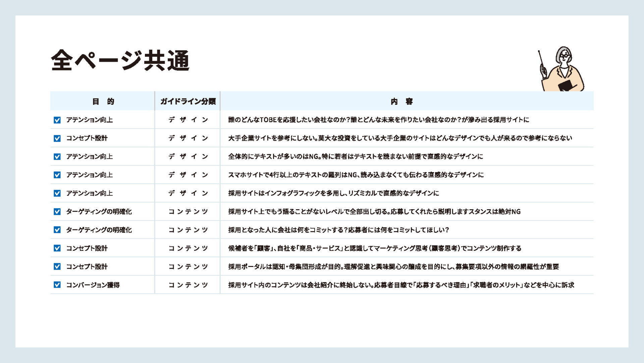Toggle checkbox on the インフォグラフィック row
This screenshot has width=644, height=363.
57,193
